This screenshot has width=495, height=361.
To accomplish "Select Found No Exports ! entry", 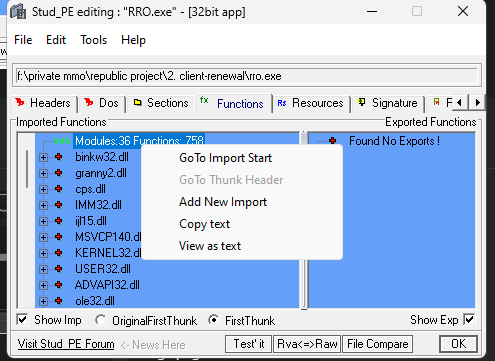I will click(x=394, y=141).
